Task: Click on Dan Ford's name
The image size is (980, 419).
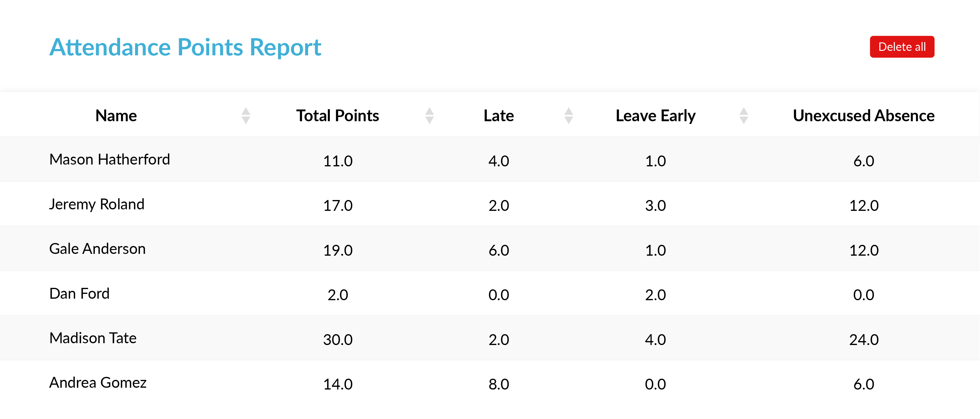Action: coord(79,294)
